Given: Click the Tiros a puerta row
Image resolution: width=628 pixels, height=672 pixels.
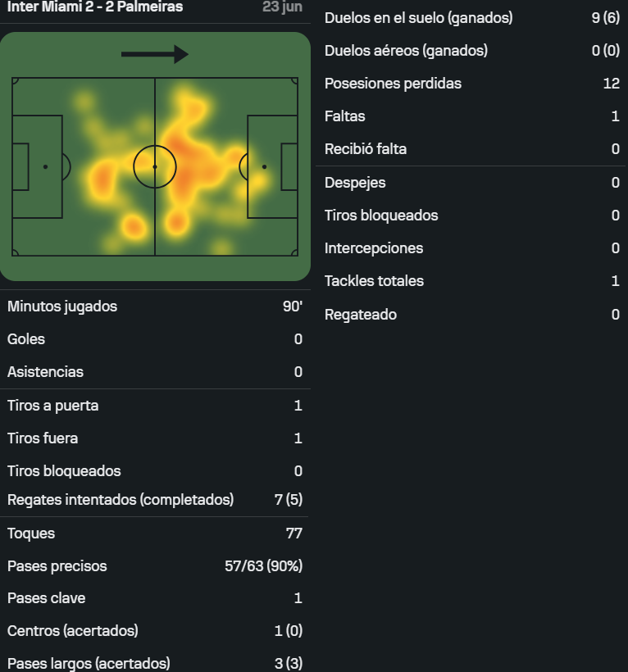Looking at the screenshot, I should [x=155, y=406].
